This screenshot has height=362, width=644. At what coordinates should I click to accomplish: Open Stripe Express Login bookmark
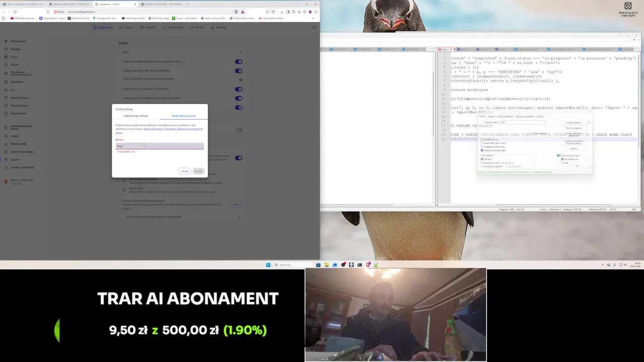click(x=52, y=18)
